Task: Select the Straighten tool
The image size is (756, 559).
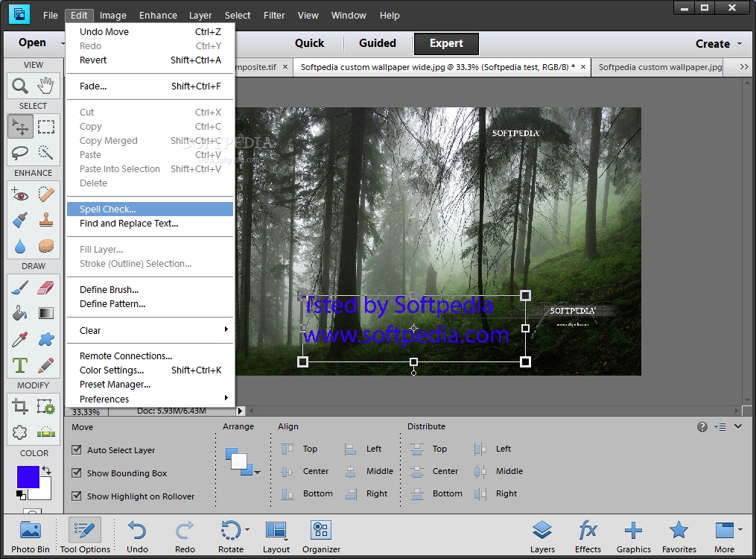Action: (45, 432)
